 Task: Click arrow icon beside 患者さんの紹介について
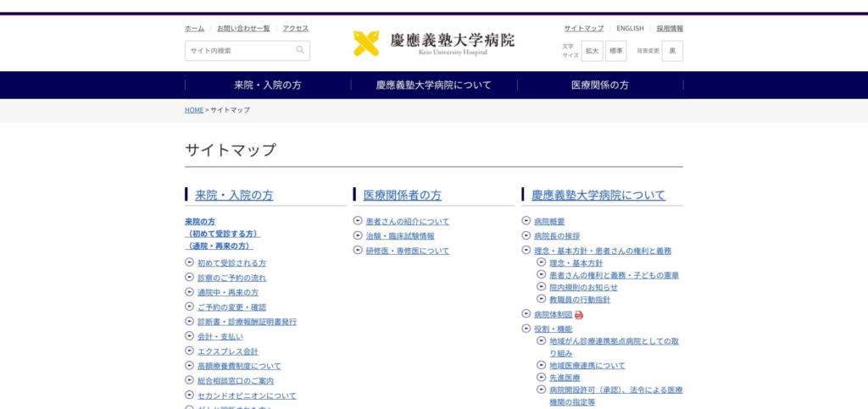(358, 221)
